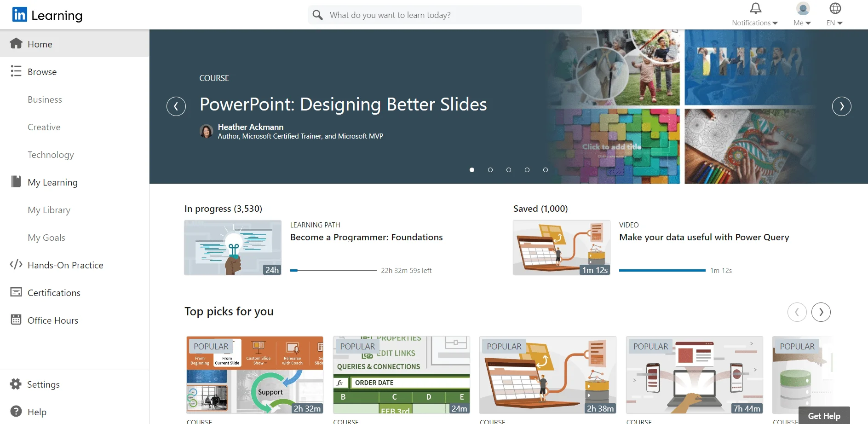Open the 2h 38m popular course thumbnail
868x424 pixels.
point(548,375)
